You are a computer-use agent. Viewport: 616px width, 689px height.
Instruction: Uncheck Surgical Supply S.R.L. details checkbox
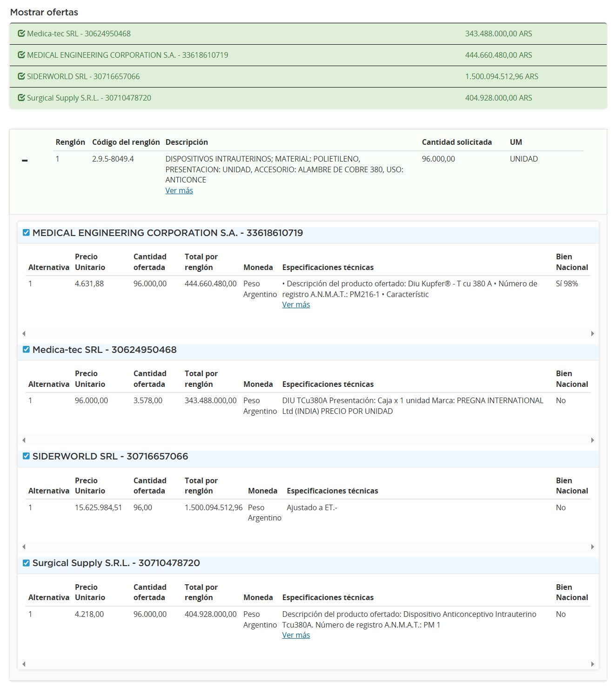(x=27, y=563)
